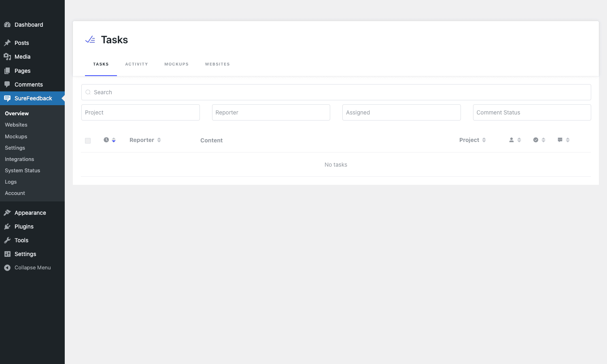Open the Comment Status filter dropdown

pos(532,112)
